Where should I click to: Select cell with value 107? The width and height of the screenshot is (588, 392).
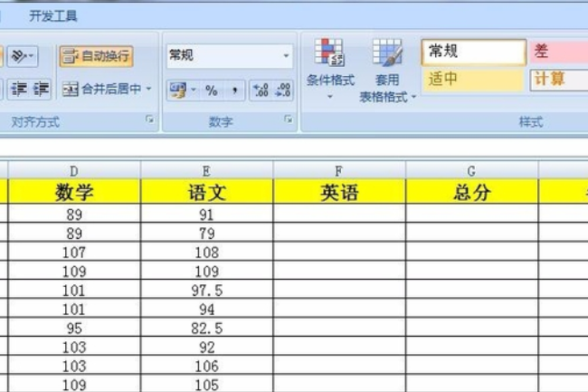click(x=74, y=252)
